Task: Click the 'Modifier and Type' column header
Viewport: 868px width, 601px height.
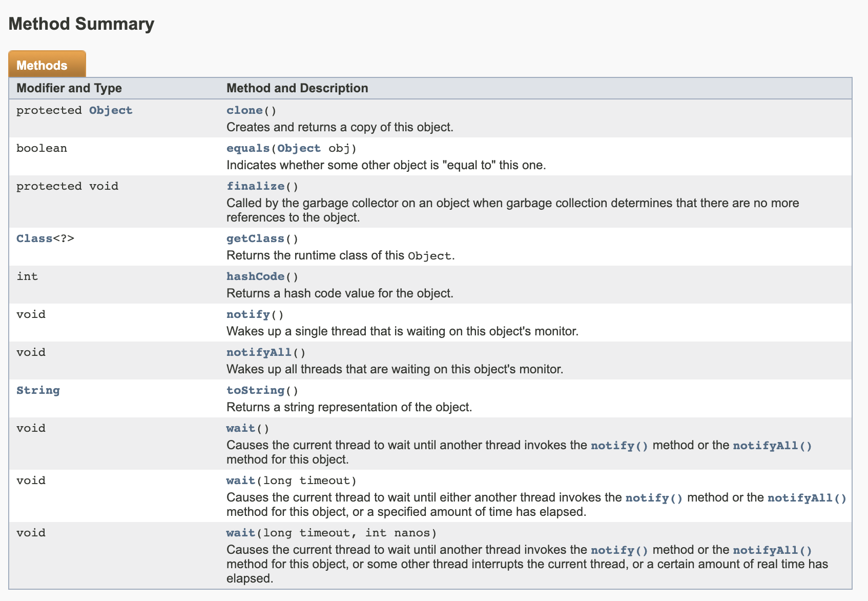Action: (69, 88)
